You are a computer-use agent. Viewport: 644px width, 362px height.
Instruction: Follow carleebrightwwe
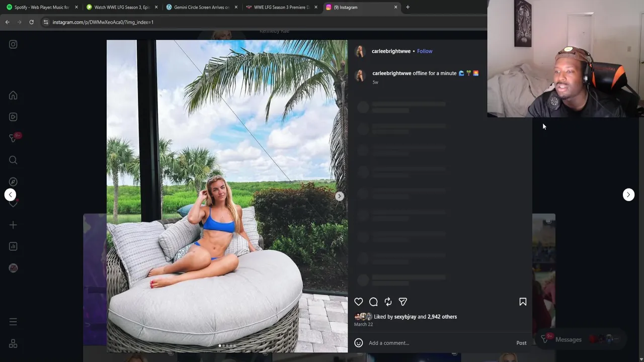coord(425,51)
